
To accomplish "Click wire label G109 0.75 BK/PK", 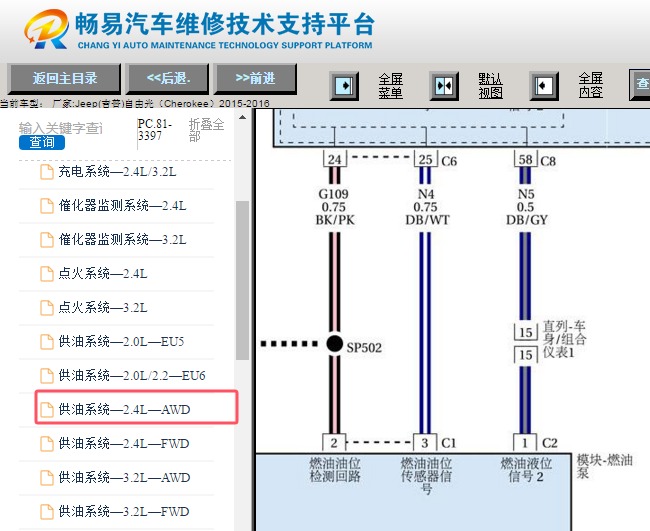I will (x=335, y=207).
